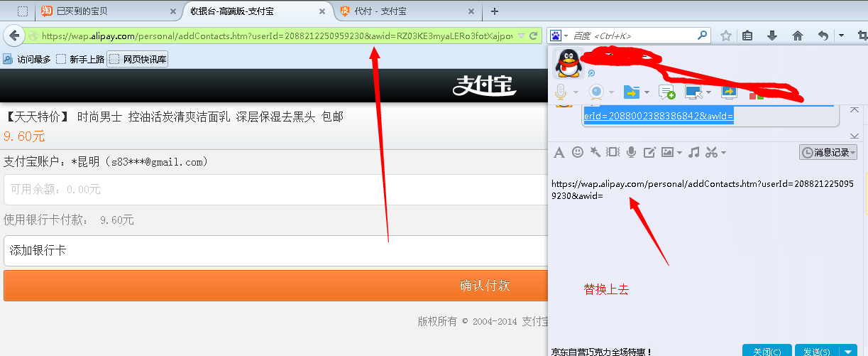Open the bookmarks list icon
Screen dimensions: 868x356
click(x=747, y=36)
